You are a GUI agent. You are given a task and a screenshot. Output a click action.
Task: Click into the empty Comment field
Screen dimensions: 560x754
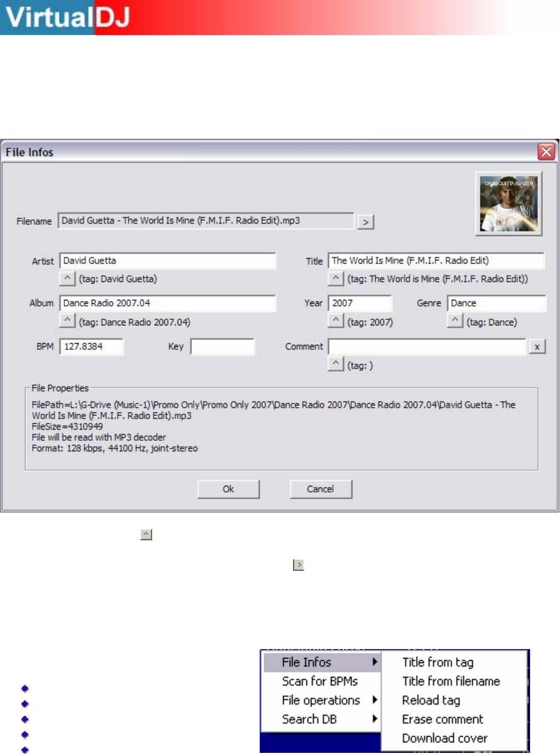click(427, 346)
